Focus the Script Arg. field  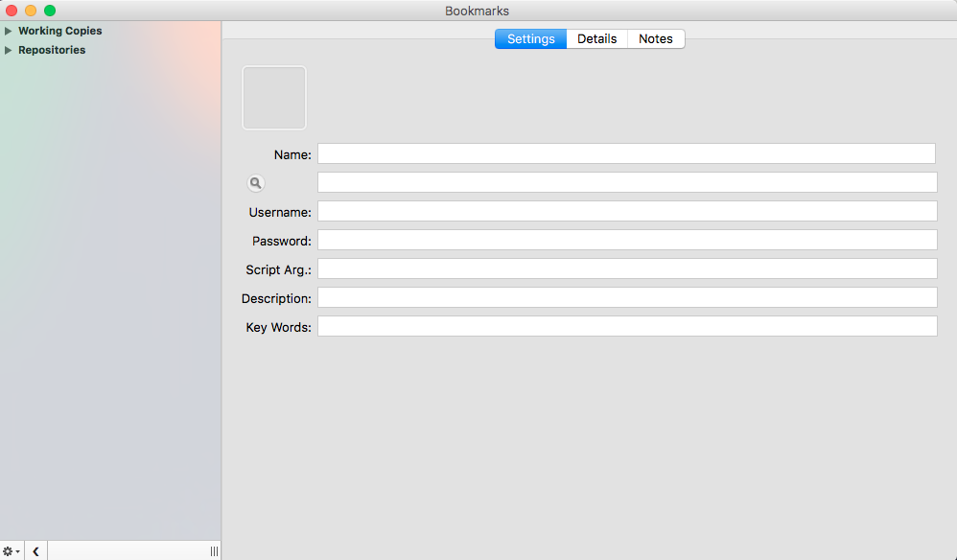click(x=626, y=268)
